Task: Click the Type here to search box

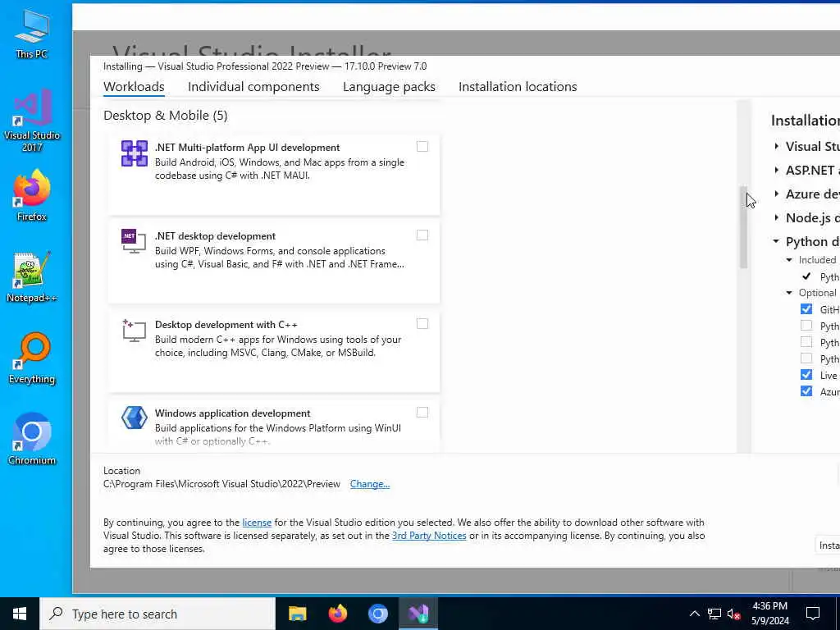Action: click(157, 614)
